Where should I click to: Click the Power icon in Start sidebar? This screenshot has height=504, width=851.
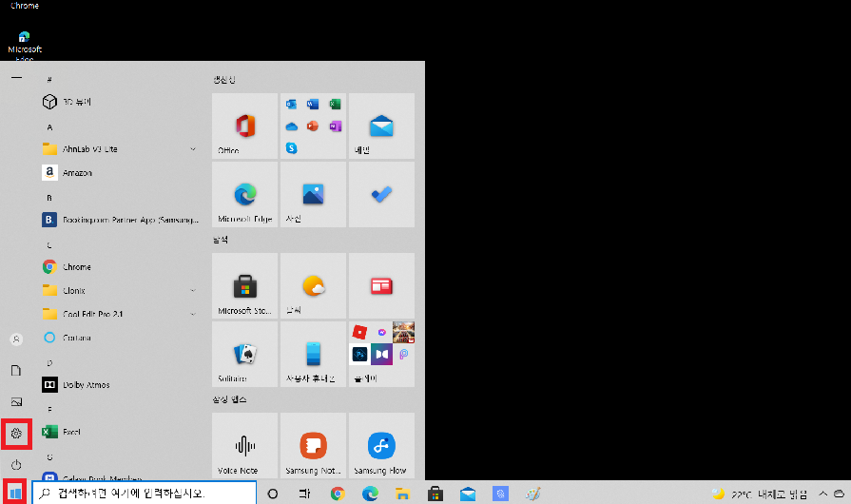(x=16, y=465)
